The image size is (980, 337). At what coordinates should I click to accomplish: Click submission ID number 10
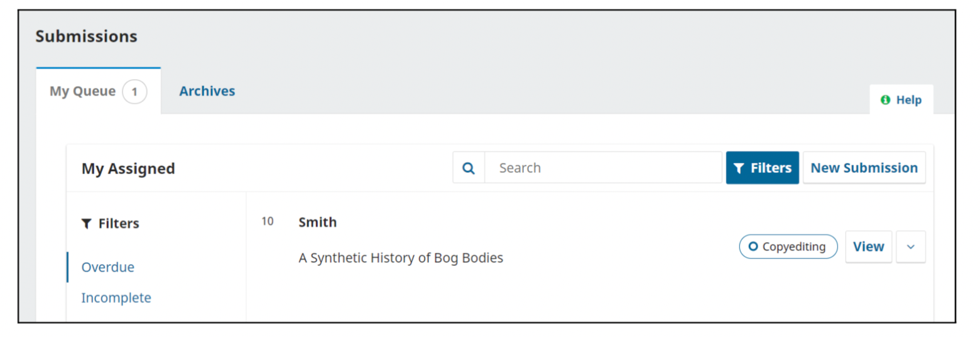[268, 221]
